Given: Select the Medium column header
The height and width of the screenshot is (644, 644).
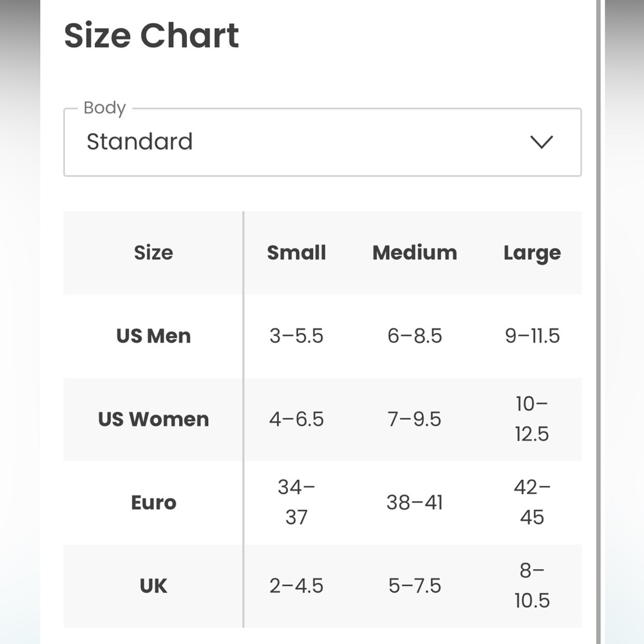Looking at the screenshot, I should tap(414, 252).
